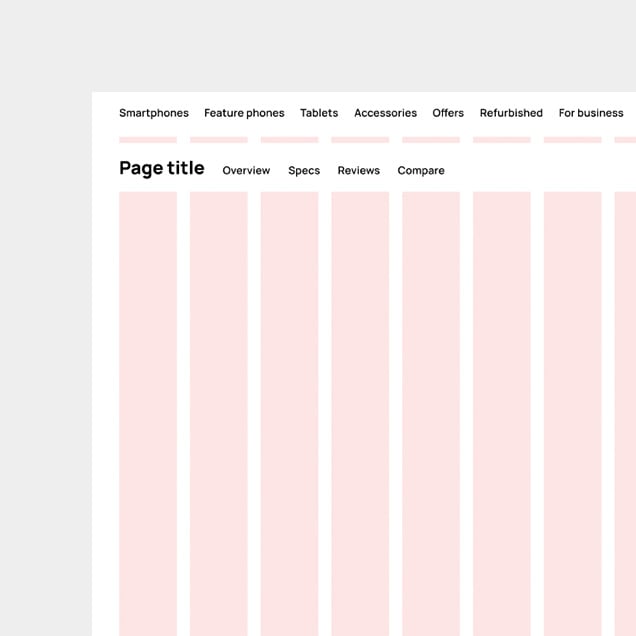
Task: Click the Page title heading
Action: click(x=162, y=168)
